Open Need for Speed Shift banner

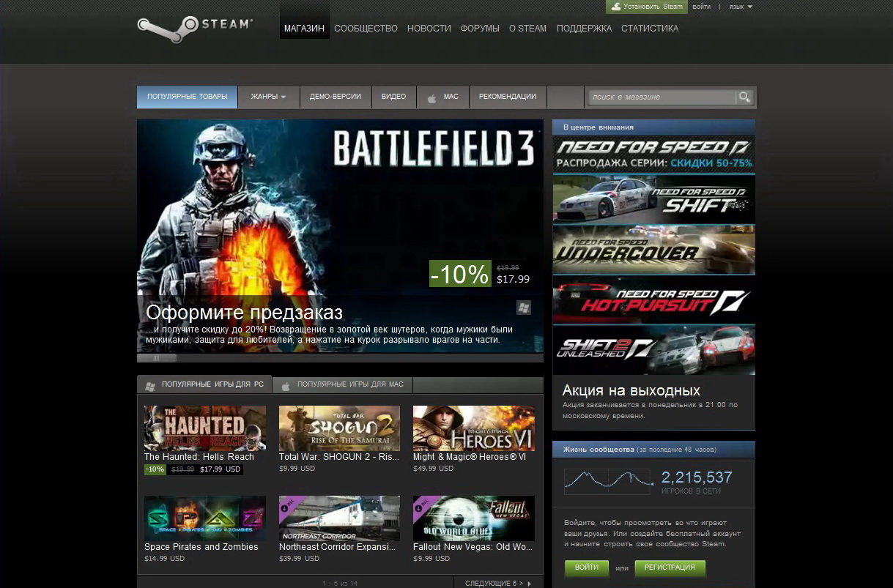(x=653, y=199)
